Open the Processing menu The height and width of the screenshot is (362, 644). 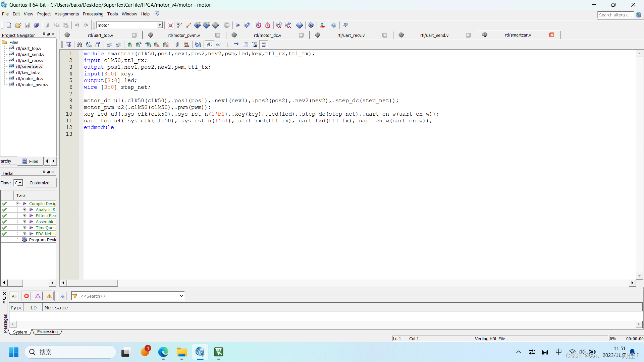(x=93, y=14)
